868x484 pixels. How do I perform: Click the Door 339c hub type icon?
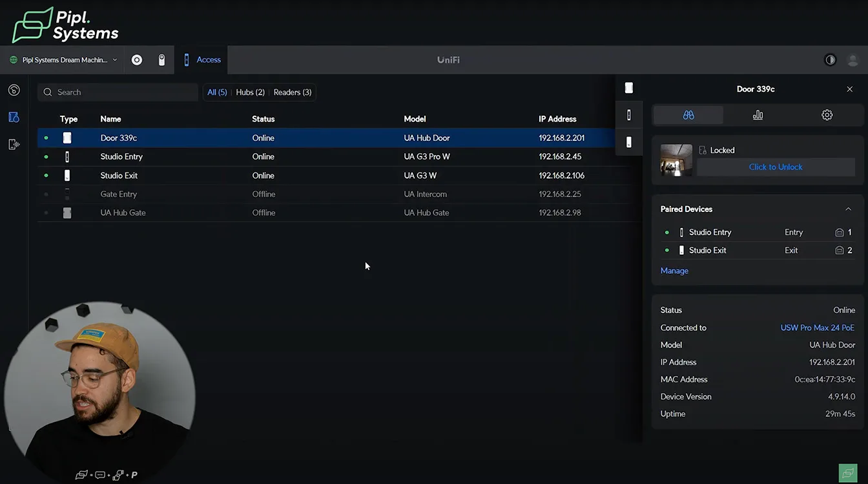[67, 138]
